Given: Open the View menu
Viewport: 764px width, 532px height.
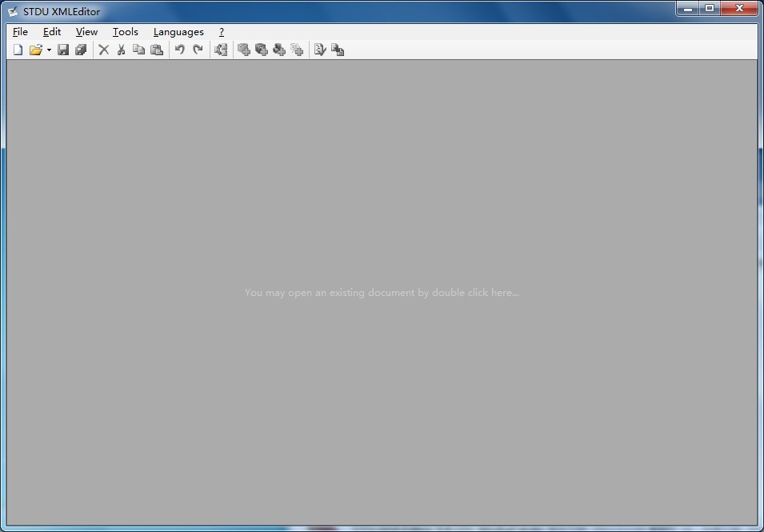Looking at the screenshot, I should point(86,32).
